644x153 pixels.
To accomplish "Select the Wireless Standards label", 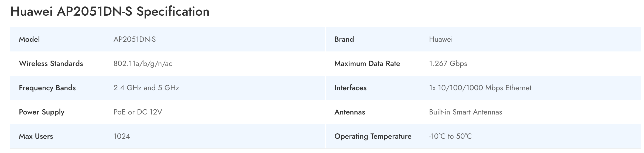I will click(x=51, y=64).
